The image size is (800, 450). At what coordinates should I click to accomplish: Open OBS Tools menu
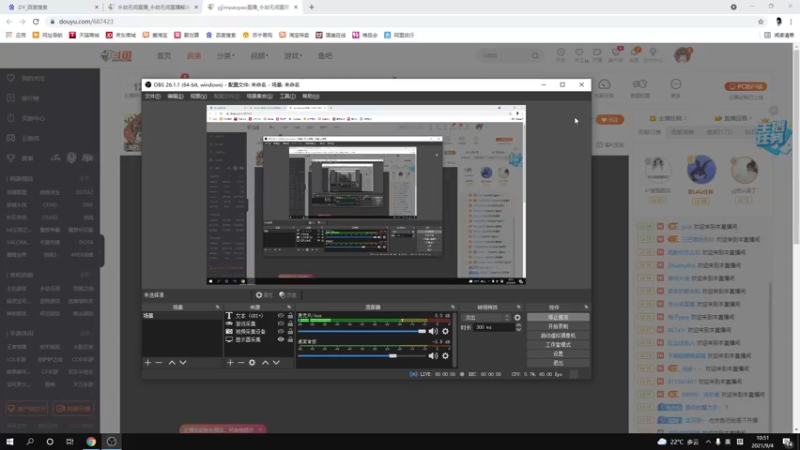(287, 96)
